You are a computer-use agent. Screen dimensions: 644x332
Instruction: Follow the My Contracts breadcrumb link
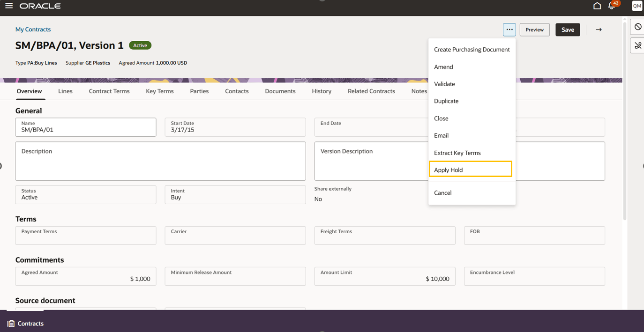[33, 30]
